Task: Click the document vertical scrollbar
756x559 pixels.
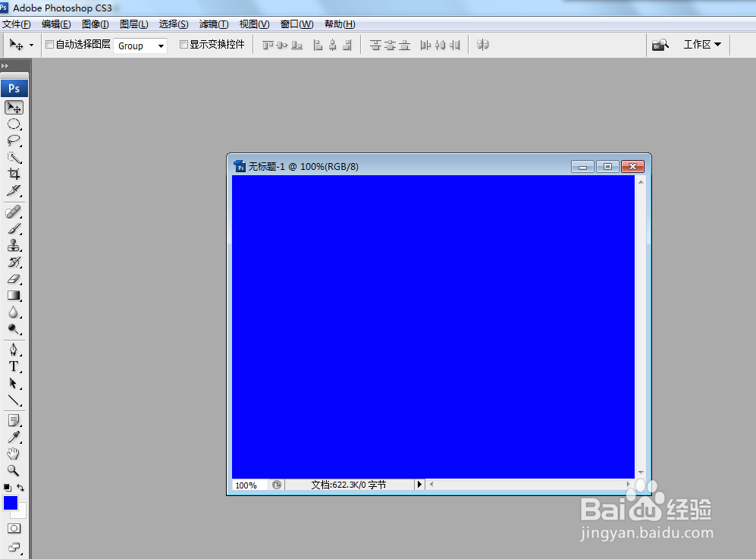Action: pos(641,327)
